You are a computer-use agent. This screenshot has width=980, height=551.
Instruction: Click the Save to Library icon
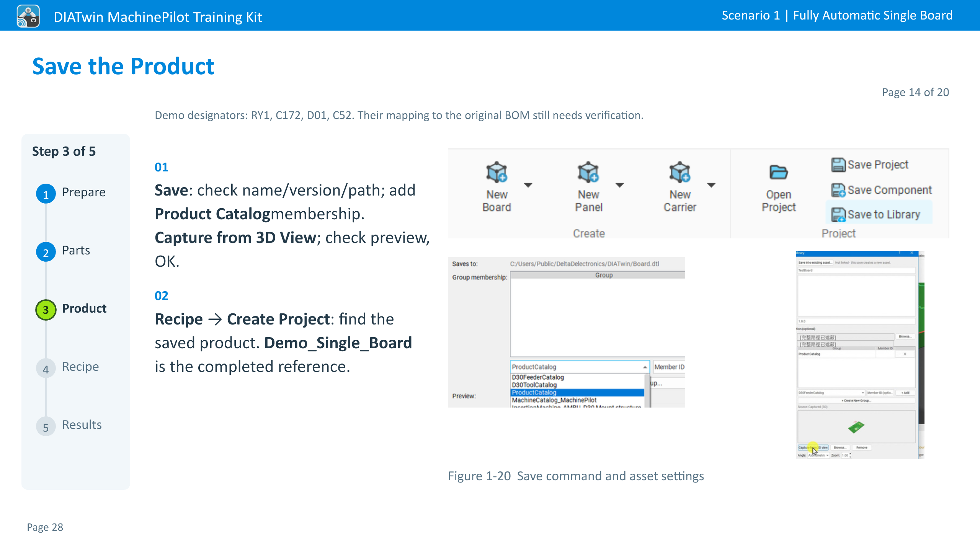838,215
